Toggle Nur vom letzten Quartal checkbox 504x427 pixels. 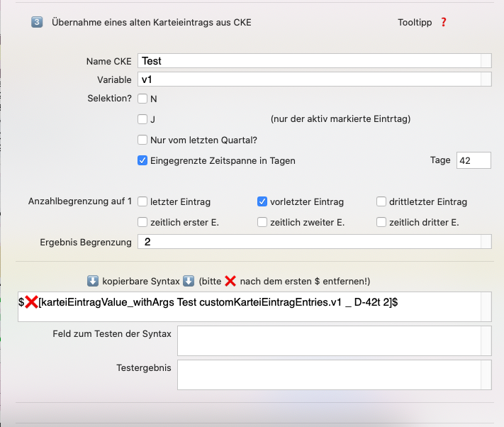pyautogui.click(x=142, y=140)
